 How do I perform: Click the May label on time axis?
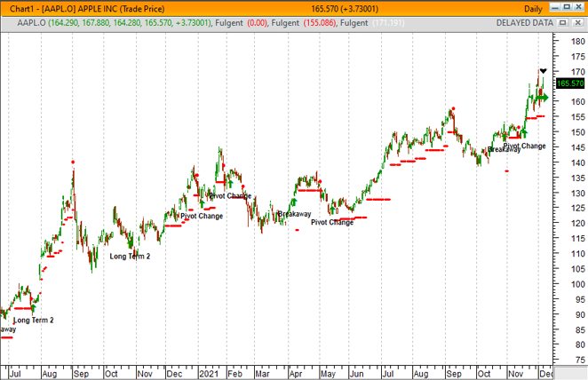[x=328, y=374]
